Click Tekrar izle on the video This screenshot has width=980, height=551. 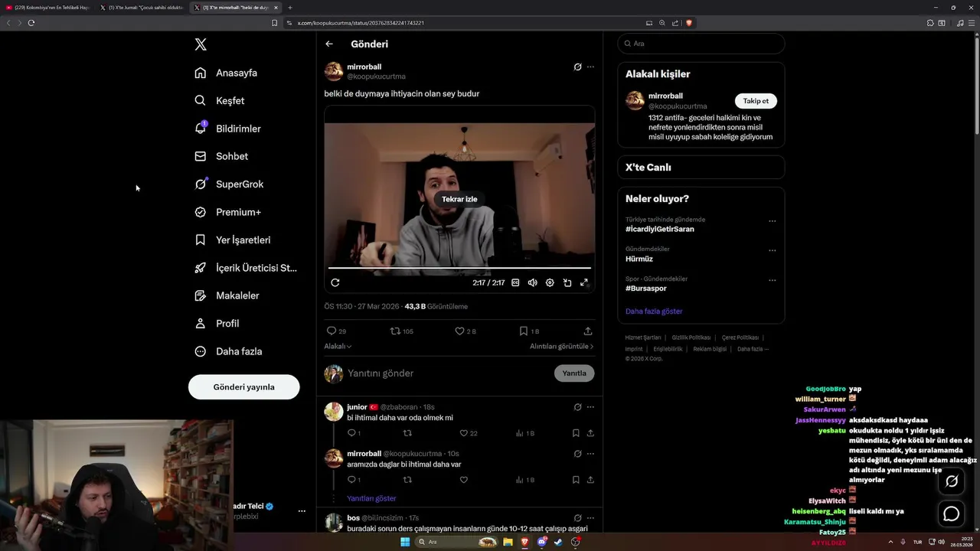(459, 199)
